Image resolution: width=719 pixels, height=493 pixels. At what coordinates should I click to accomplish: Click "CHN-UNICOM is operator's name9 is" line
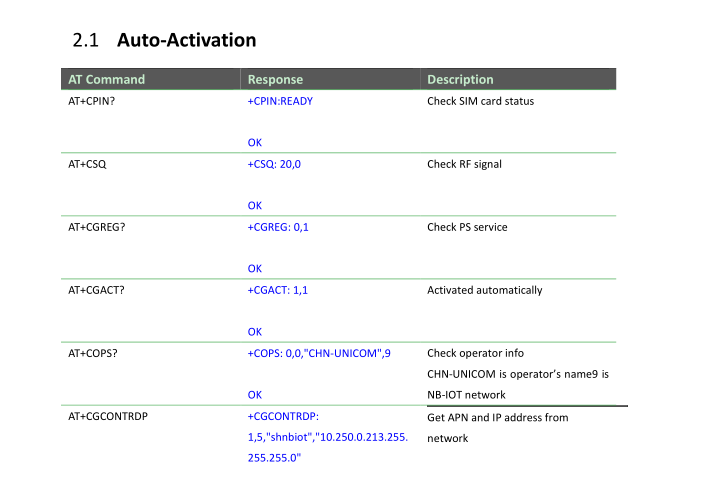(518, 374)
